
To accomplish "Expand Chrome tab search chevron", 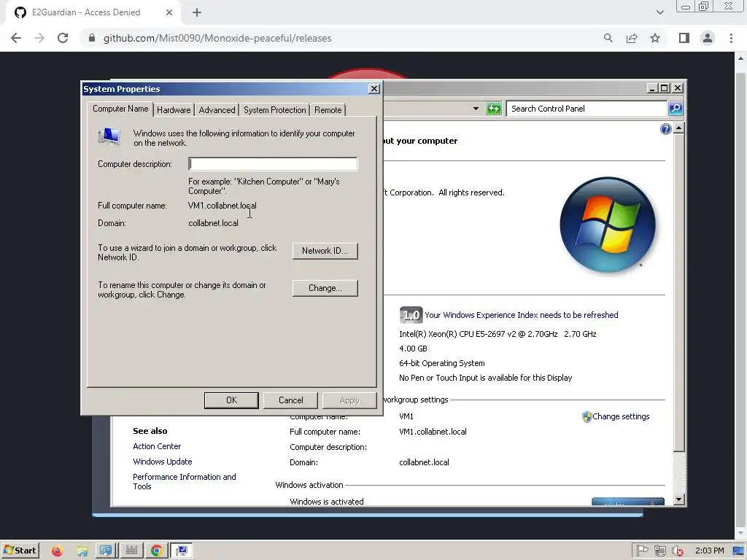I will click(659, 12).
